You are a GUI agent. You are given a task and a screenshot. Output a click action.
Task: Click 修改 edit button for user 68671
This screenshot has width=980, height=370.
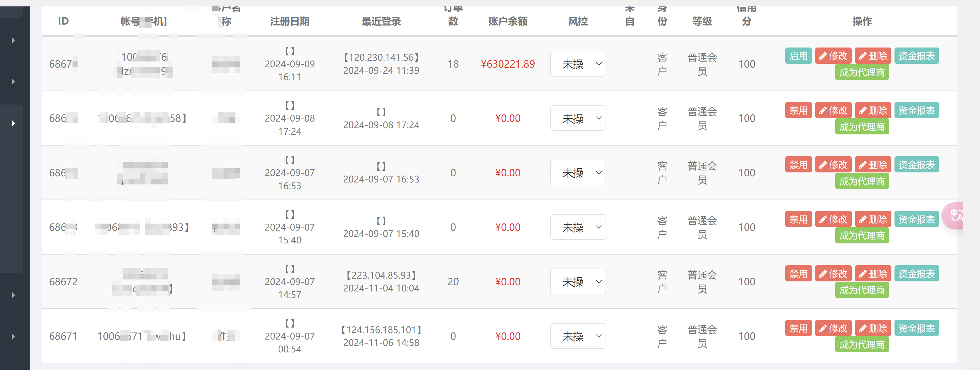[x=833, y=328]
